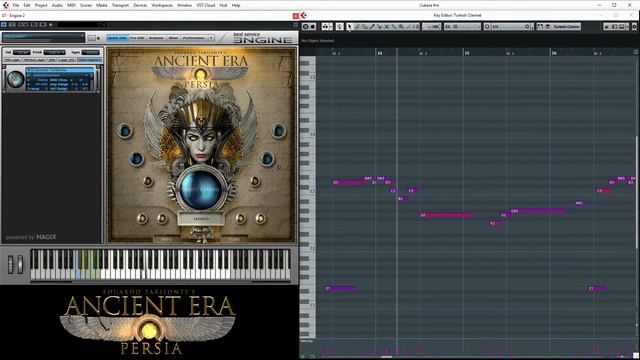The width and height of the screenshot is (640, 360).
Task: Open the Devices menu
Action: pos(140,5)
